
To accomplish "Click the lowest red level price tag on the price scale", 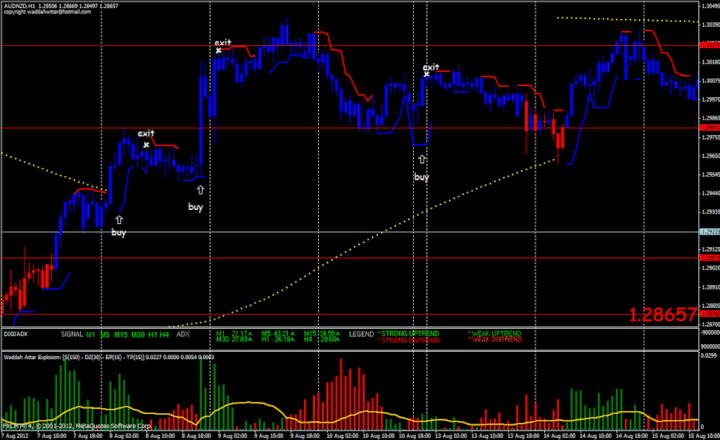I will tap(709, 314).
